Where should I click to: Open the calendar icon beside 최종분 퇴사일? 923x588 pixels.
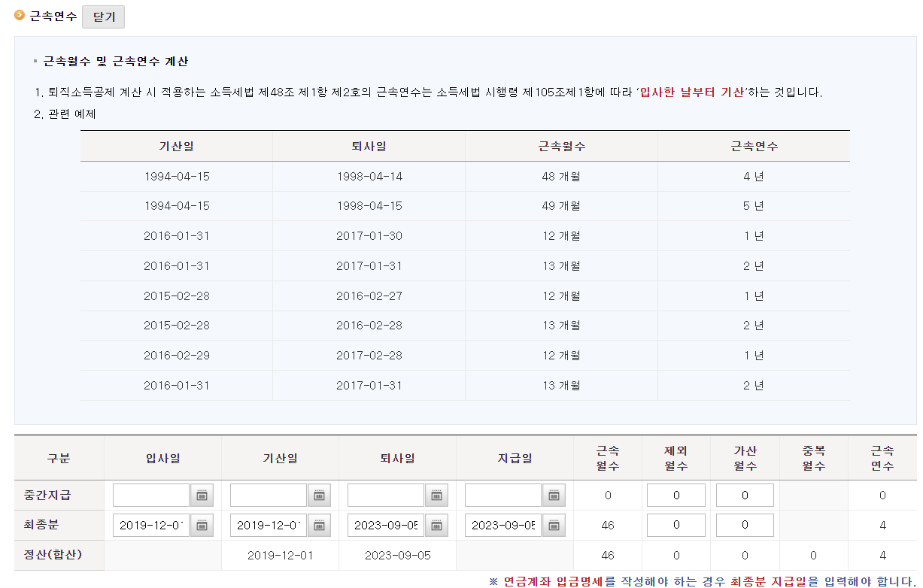coord(437,525)
